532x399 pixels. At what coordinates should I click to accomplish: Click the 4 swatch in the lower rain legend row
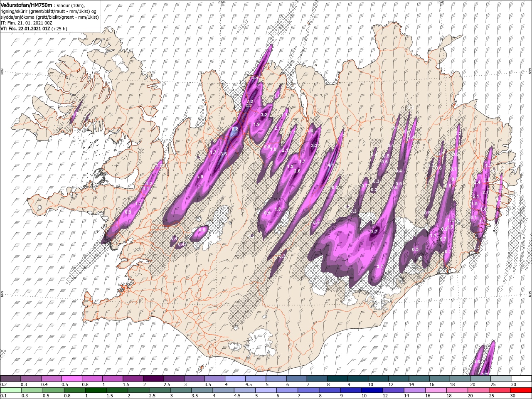[x=224, y=390]
